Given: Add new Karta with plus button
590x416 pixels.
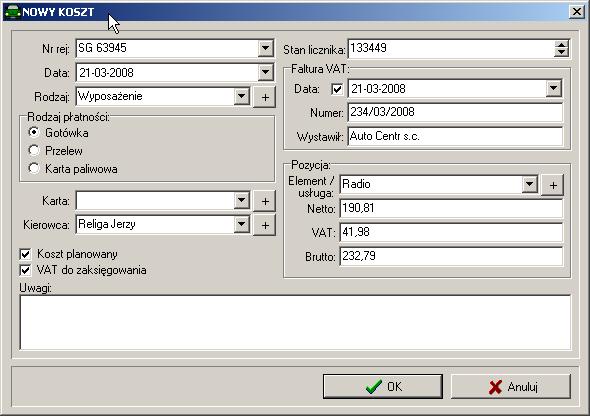Looking at the screenshot, I should (x=265, y=201).
